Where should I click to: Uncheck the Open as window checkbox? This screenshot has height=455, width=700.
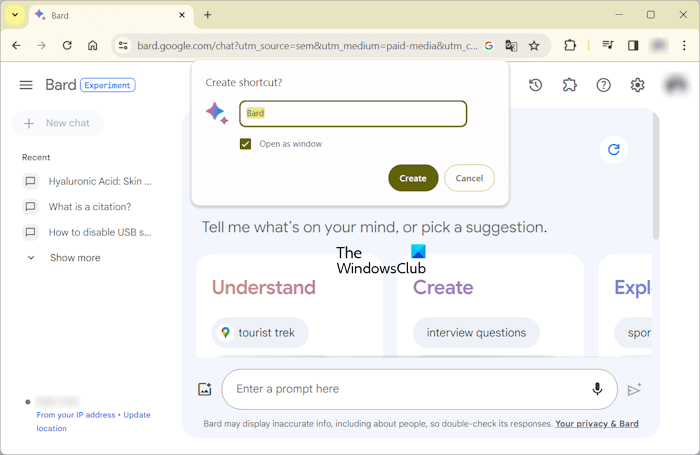pos(246,144)
